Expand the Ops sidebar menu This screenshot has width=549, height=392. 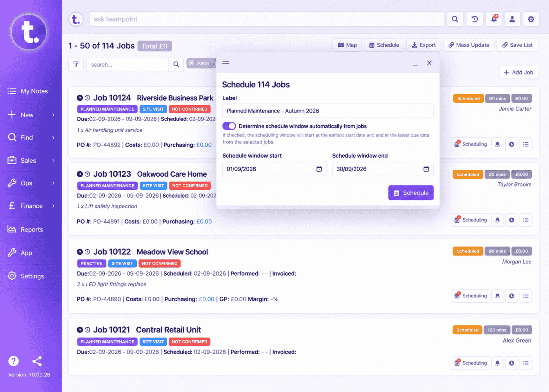(x=31, y=183)
